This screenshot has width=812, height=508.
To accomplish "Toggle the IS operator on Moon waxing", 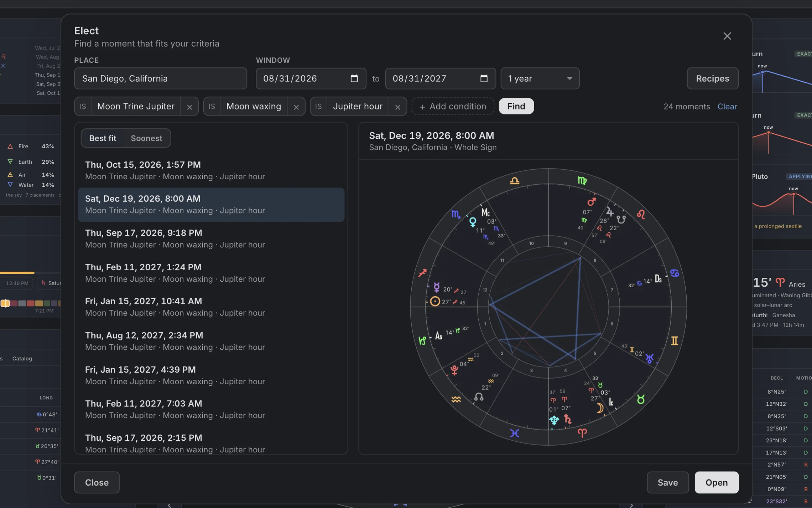I will [212, 107].
